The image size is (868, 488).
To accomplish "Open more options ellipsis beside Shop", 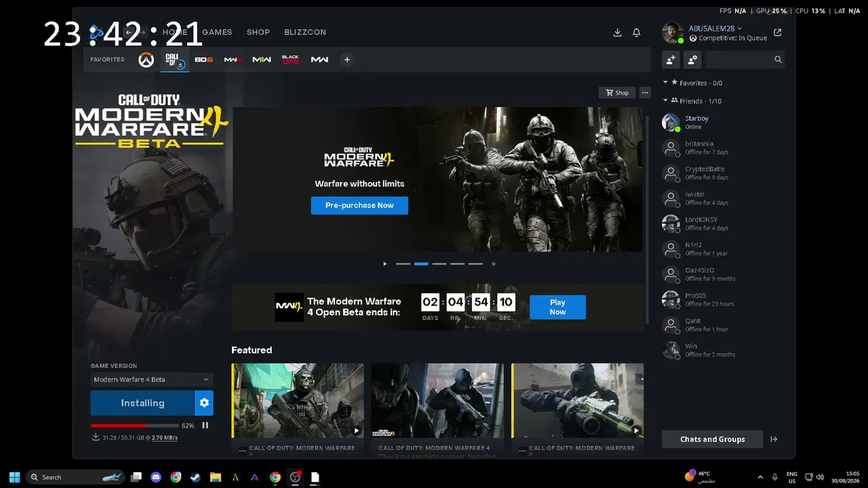I will pos(645,93).
